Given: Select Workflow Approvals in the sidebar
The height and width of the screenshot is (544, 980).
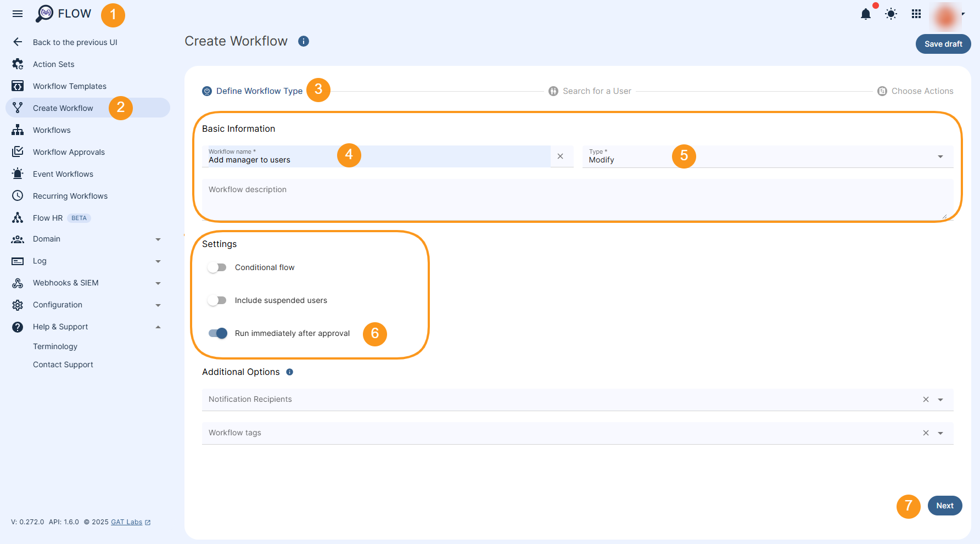Looking at the screenshot, I should pos(69,152).
